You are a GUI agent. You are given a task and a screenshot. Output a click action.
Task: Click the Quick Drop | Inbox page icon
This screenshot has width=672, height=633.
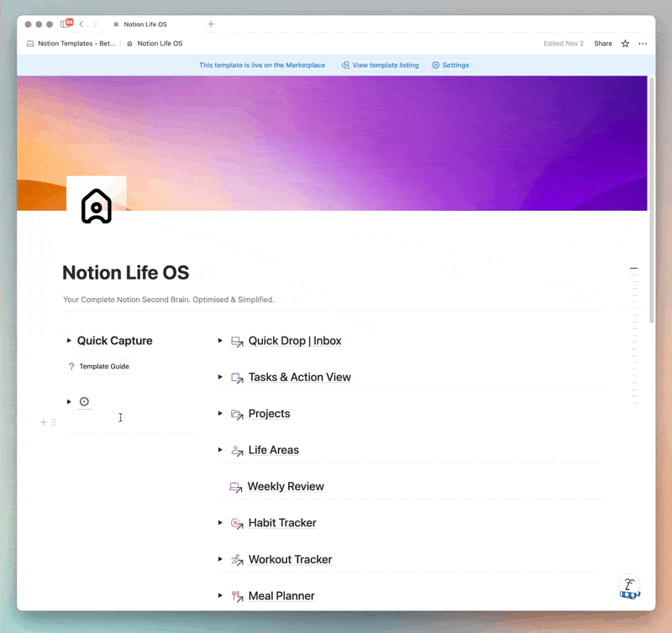237,342
